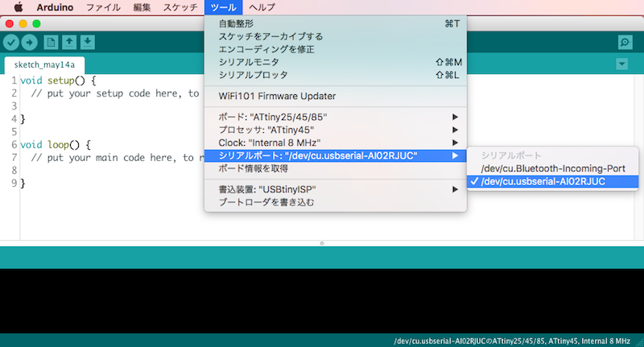Click the Open sketch (up arrow) icon
Screen dimensions: 644x347
[x=69, y=42]
